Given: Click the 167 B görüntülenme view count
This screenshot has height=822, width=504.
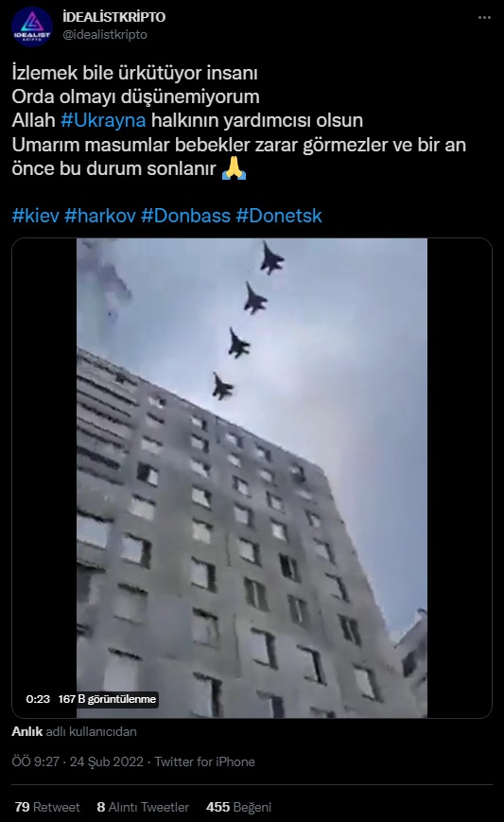Looking at the screenshot, I should (x=107, y=699).
